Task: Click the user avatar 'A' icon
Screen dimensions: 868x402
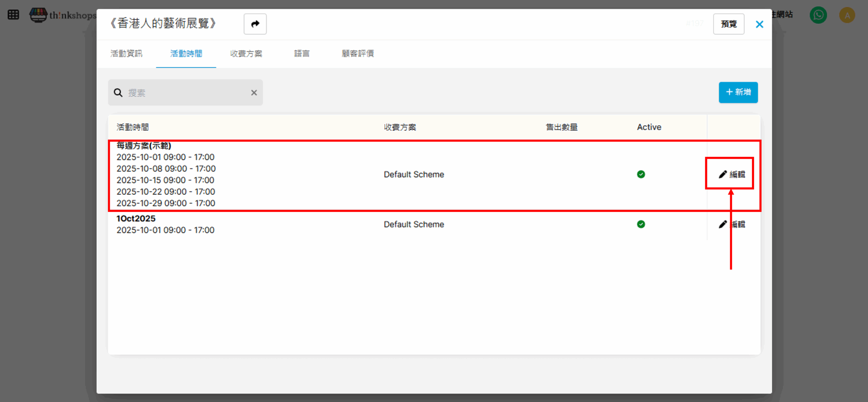Action: 847,15
